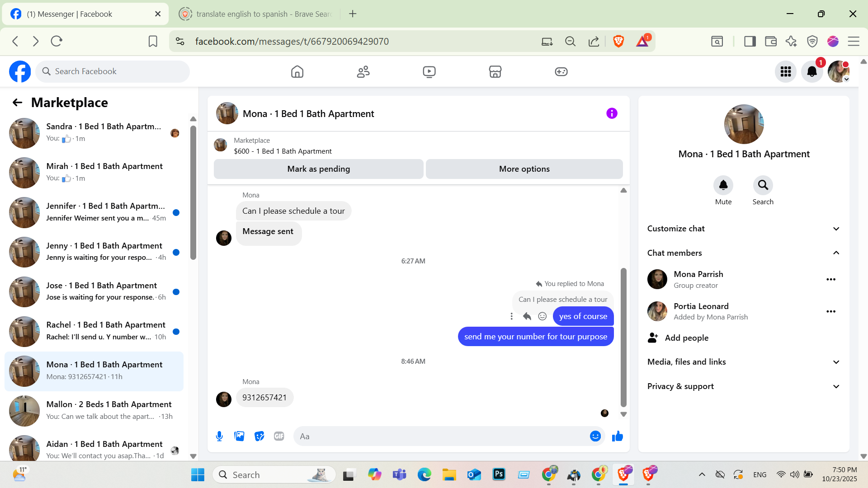
Task: Toggle browser sidebar panel button
Action: pyautogui.click(x=750, y=42)
